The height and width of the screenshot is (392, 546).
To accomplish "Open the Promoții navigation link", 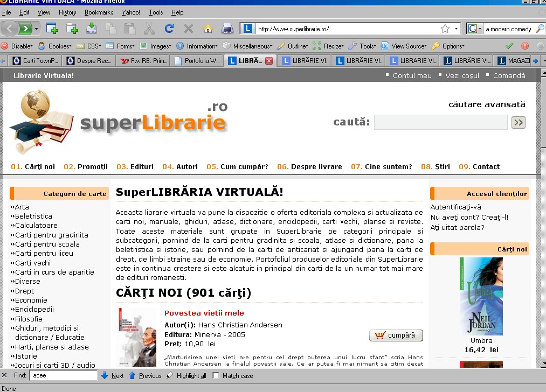I will click(86, 167).
